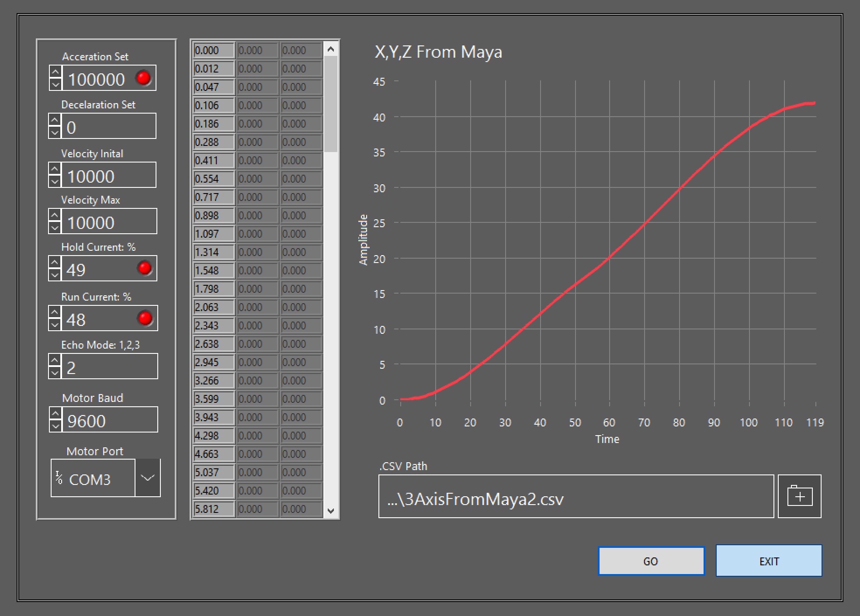Increment the Velocity Inital value
The width and height of the screenshot is (860, 616).
(55, 169)
